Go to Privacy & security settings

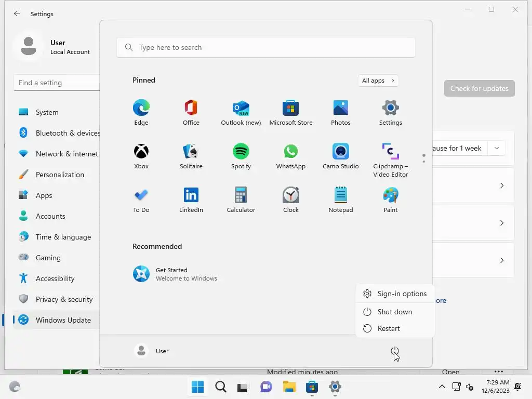[x=56, y=299]
